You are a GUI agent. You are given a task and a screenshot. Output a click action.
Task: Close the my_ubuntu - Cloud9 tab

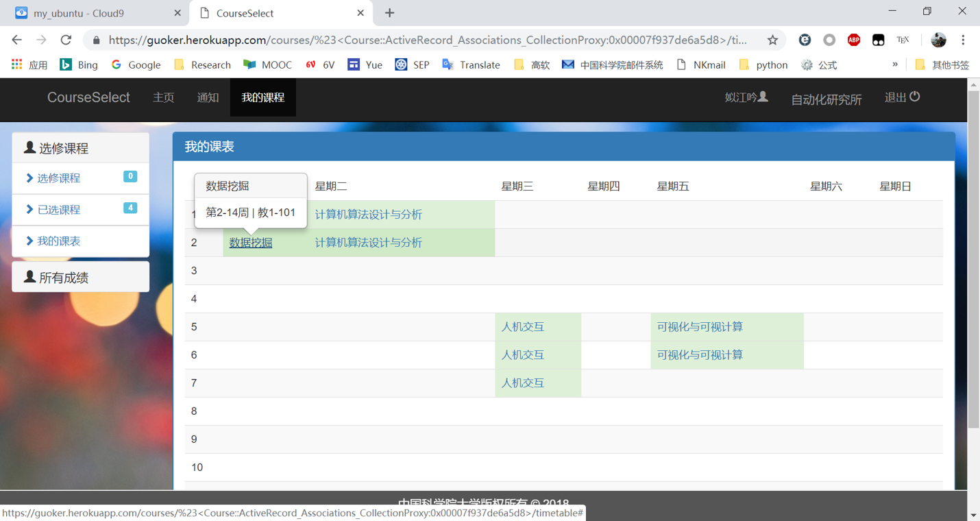click(x=177, y=13)
